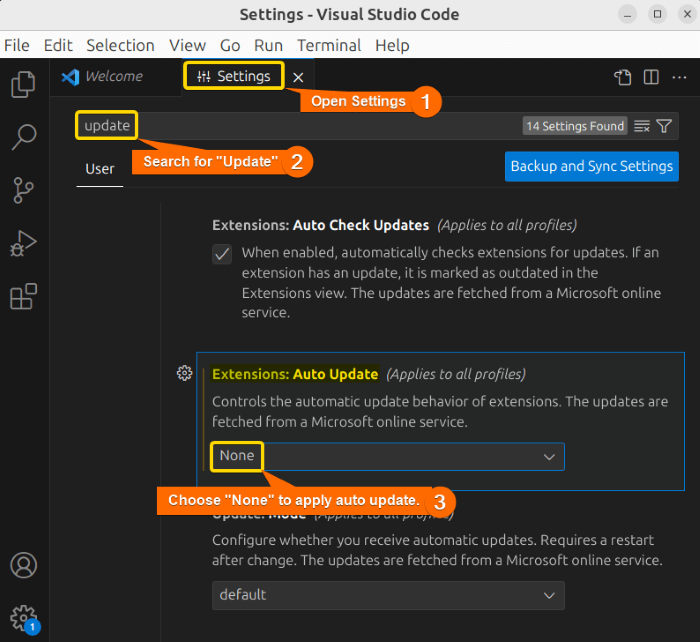
Task: Open the Accounts menu icon
Action: tap(23, 565)
